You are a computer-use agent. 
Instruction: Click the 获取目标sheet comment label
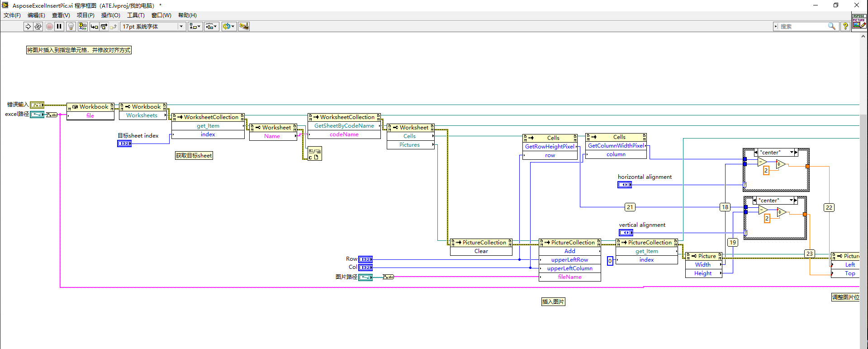pos(194,156)
